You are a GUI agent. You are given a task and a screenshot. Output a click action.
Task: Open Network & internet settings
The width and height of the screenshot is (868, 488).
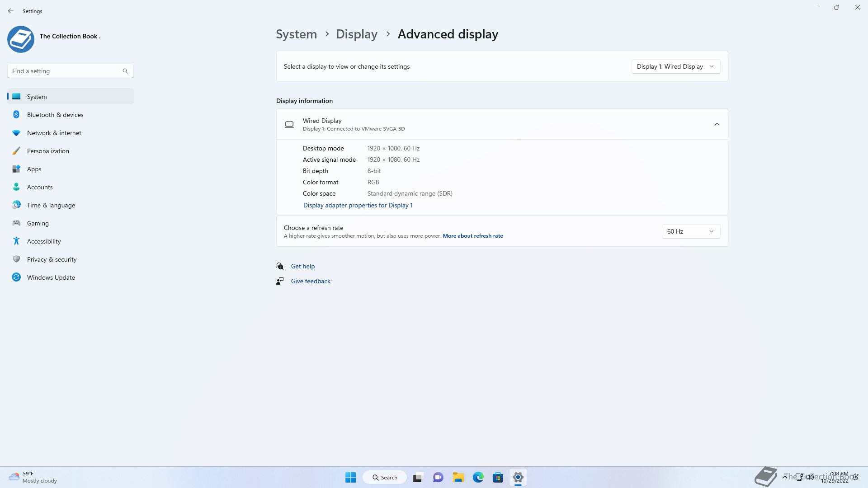click(54, 133)
